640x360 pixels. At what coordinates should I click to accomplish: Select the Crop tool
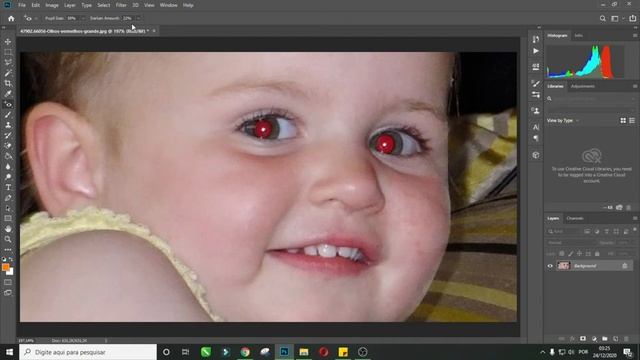click(x=8, y=83)
